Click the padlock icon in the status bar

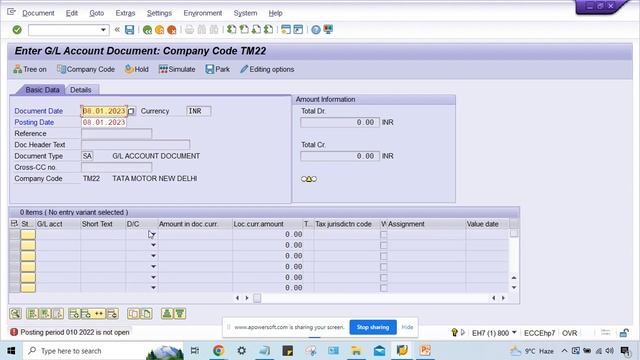(624, 333)
